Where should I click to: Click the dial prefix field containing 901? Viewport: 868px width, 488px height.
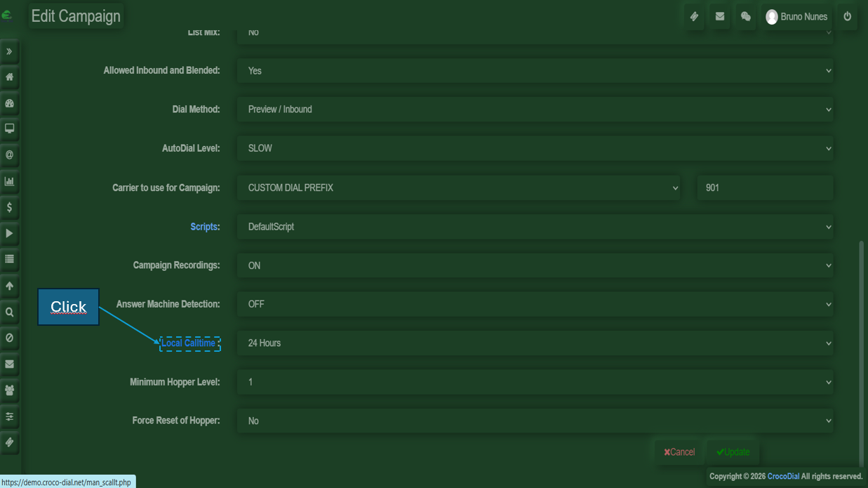765,188
